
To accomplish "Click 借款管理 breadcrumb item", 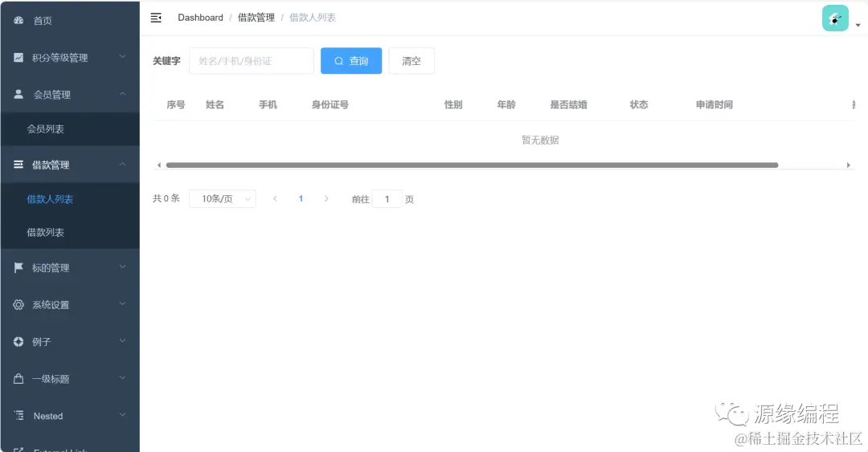I will coord(256,18).
